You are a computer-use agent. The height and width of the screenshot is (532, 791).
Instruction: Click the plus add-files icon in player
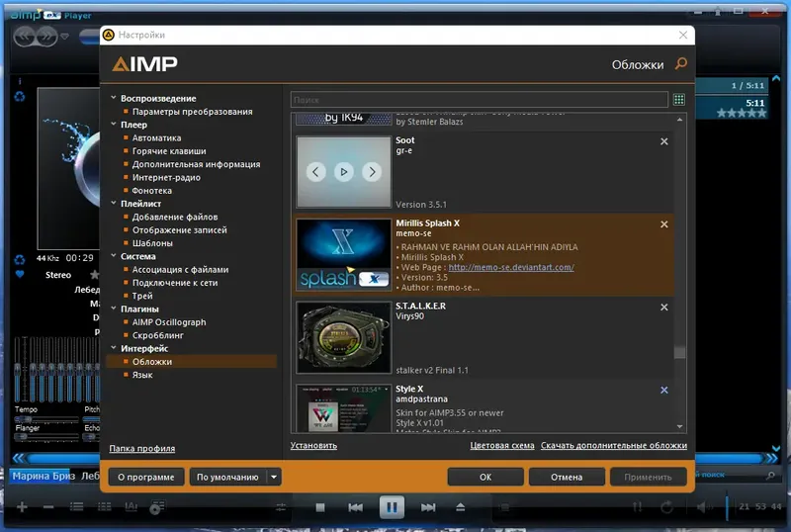coord(22,506)
